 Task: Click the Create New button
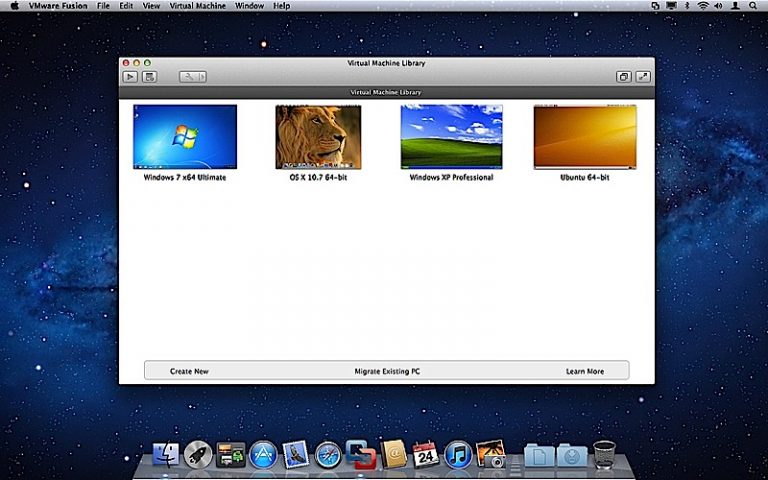189,371
